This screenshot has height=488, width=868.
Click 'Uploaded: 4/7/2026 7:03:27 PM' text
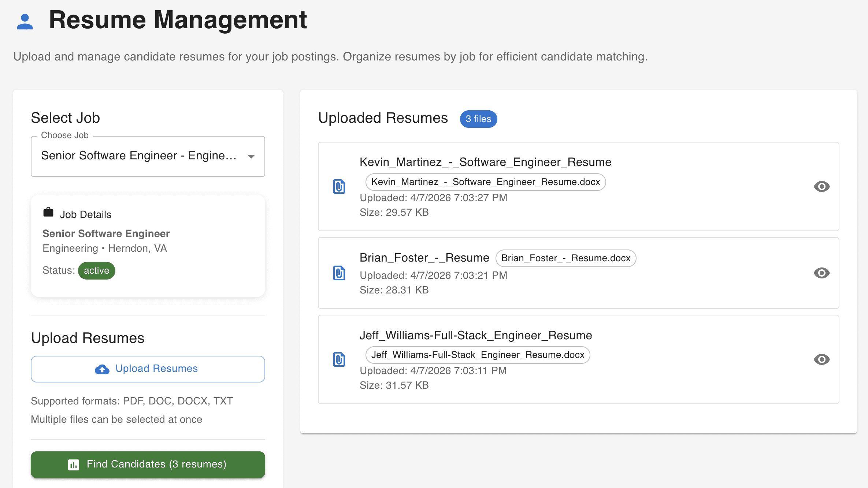coord(434,198)
